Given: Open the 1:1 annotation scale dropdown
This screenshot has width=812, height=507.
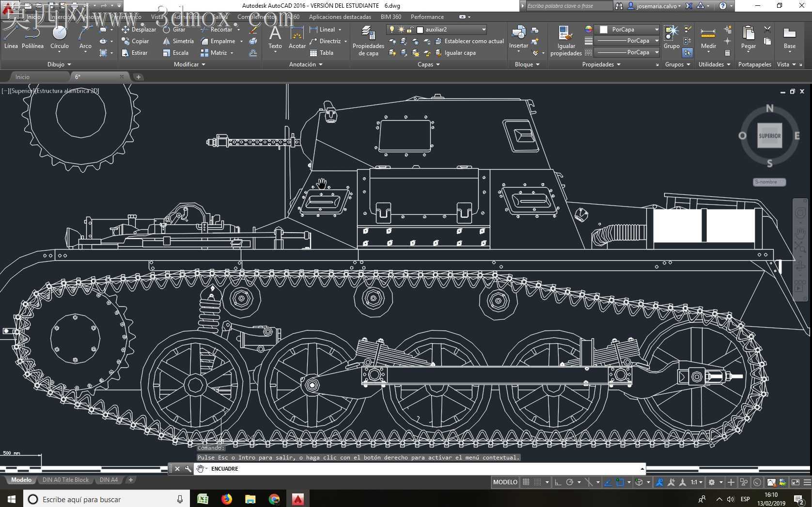Looking at the screenshot, I should click(x=696, y=482).
